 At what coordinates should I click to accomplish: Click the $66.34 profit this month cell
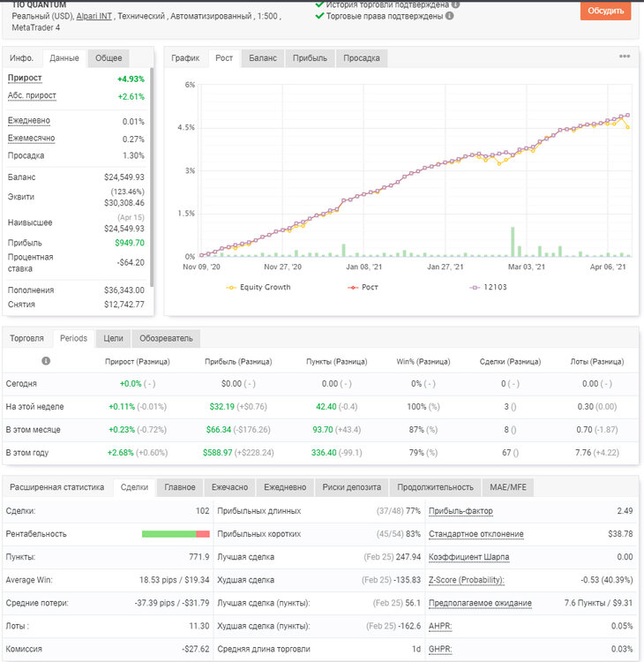point(219,430)
